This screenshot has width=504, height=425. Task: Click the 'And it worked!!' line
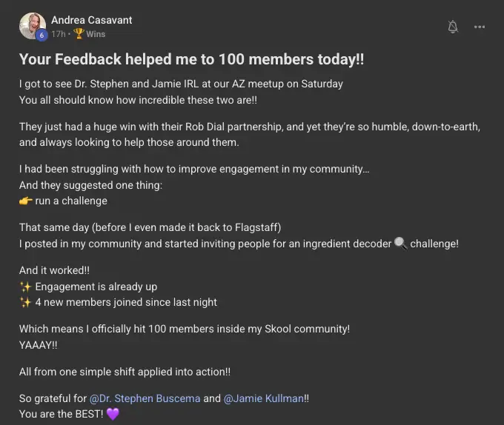(55, 271)
